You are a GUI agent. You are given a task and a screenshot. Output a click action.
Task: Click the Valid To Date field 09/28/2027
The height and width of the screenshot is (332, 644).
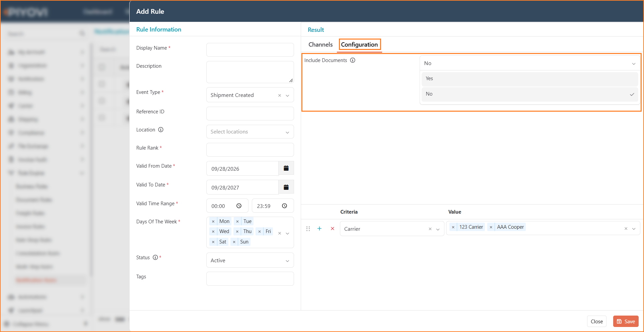pos(242,187)
